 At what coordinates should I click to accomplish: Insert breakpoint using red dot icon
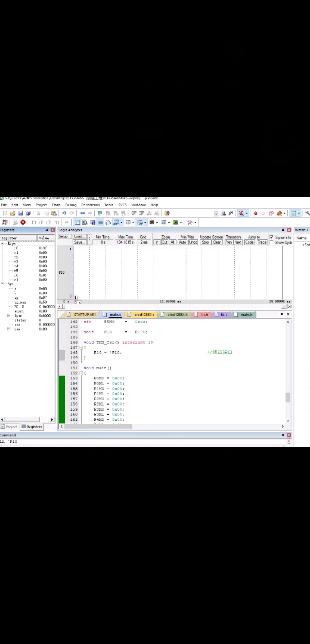[255, 213]
